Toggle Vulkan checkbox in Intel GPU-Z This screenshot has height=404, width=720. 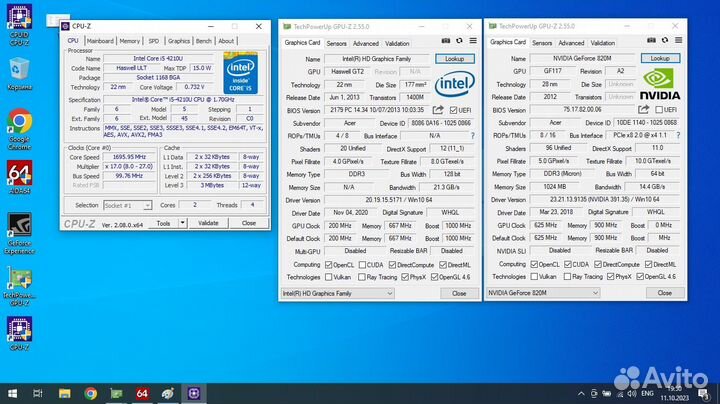328,277
